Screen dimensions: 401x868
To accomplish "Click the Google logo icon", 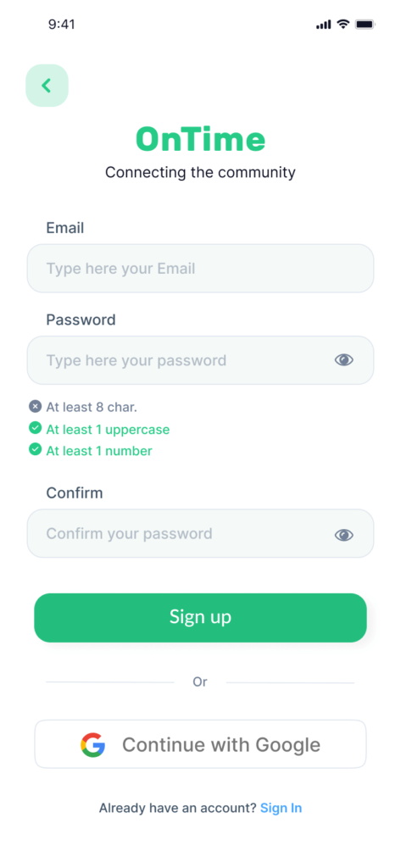I will pyautogui.click(x=93, y=744).
